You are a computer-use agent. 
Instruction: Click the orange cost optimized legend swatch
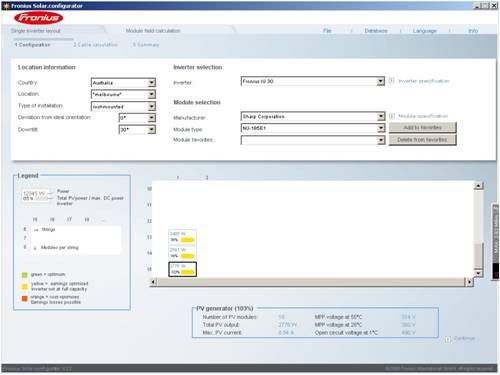tap(25, 299)
